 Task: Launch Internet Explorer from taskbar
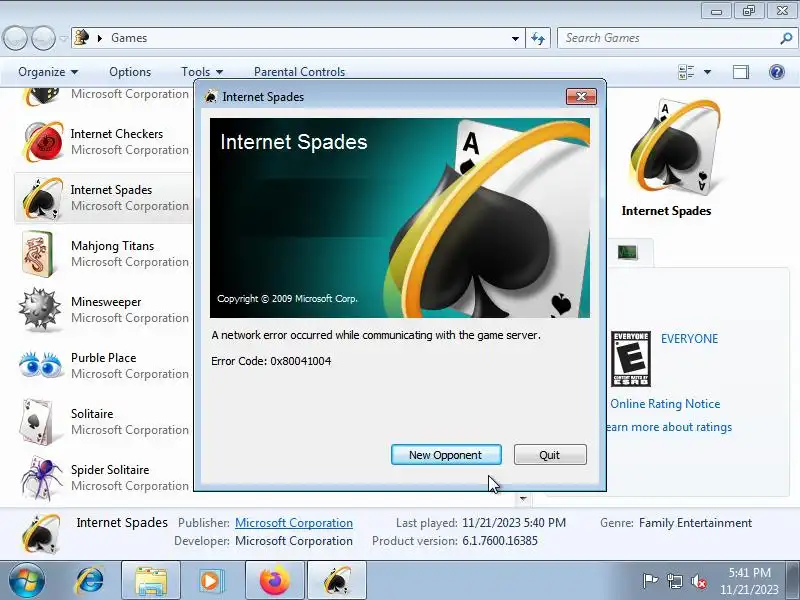coord(89,581)
